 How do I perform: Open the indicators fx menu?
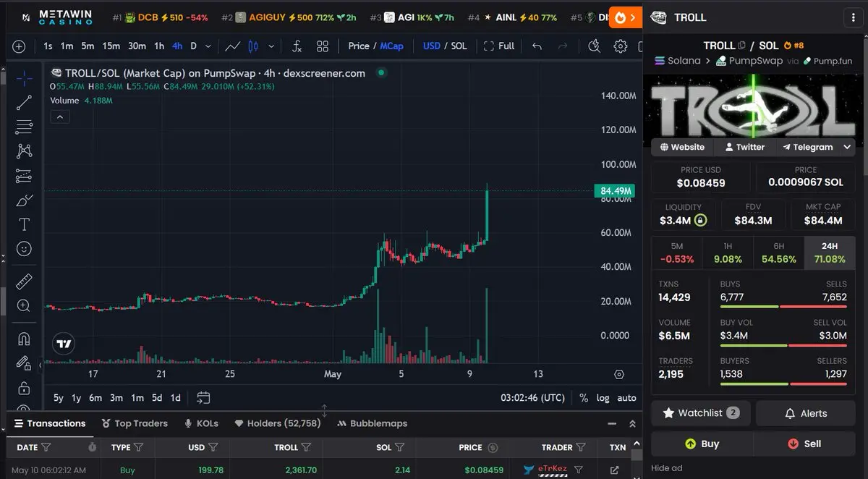(x=297, y=46)
